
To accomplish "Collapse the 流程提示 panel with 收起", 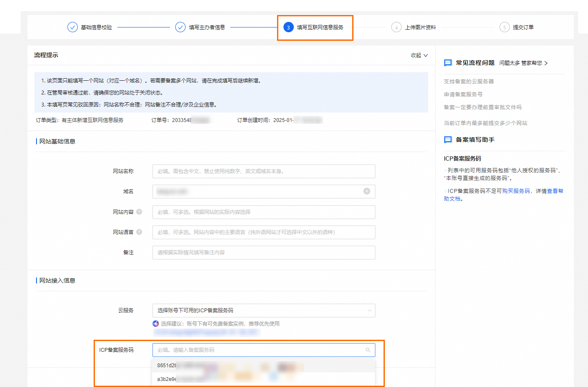I will (x=419, y=55).
